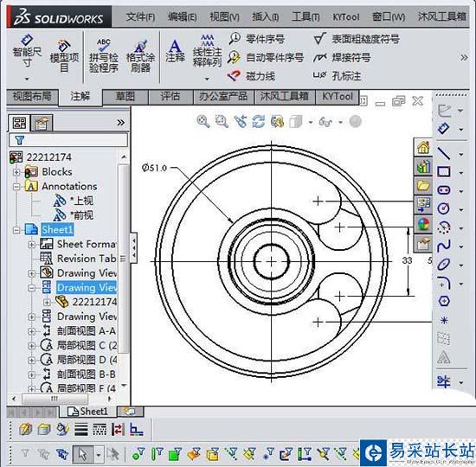This screenshot has height=467, width=476.
Task: Insert a Note annotation (注释)
Action: [x=175, y=51]
